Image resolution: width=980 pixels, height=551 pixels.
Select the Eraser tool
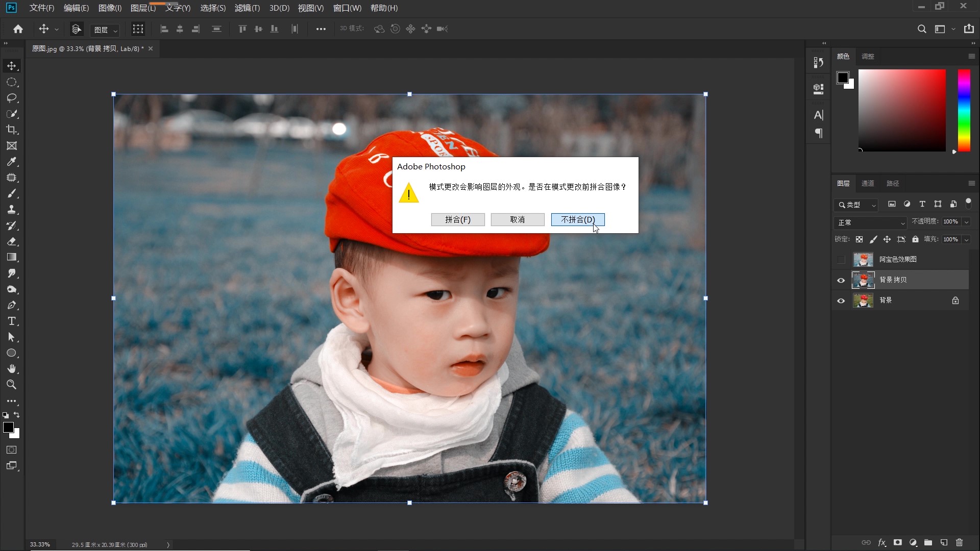coord(12,241)
